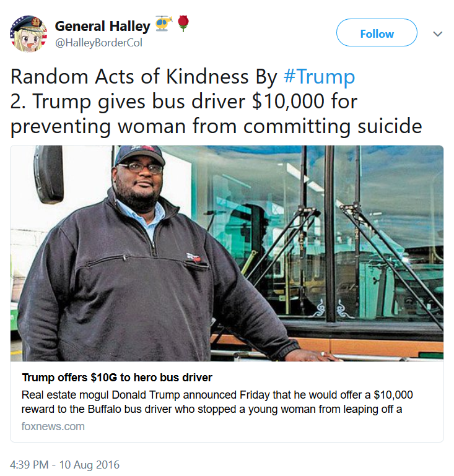Click the tweet text about preventing suicide

click(216, 126)
